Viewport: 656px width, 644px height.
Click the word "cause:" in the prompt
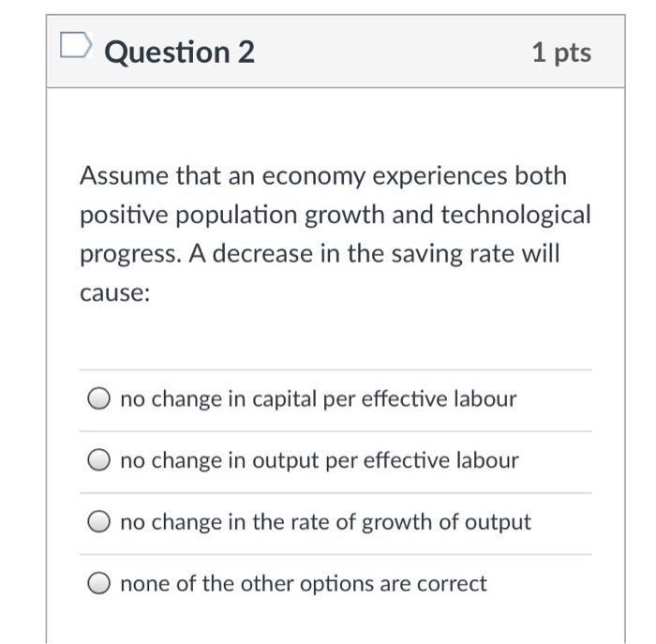tap(115, 292)
